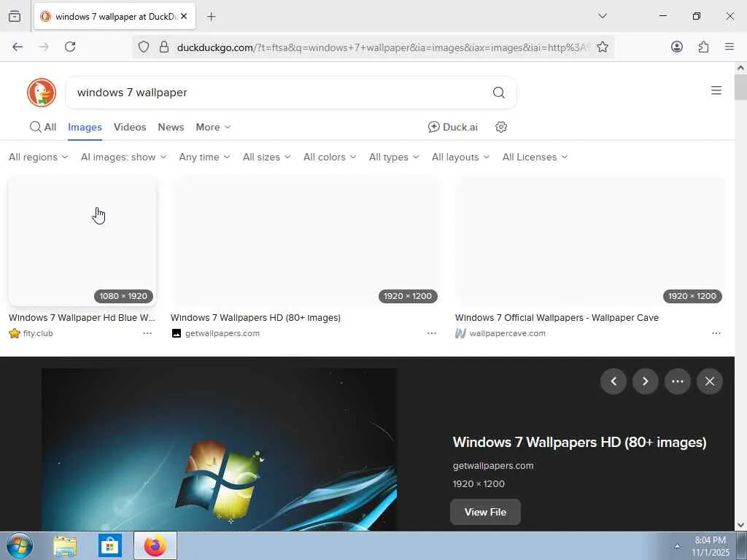Screen dimensions: 747x560
Task: Click wallpapercave.com source link
Action: pyautogui.click(x=508, y=333)
